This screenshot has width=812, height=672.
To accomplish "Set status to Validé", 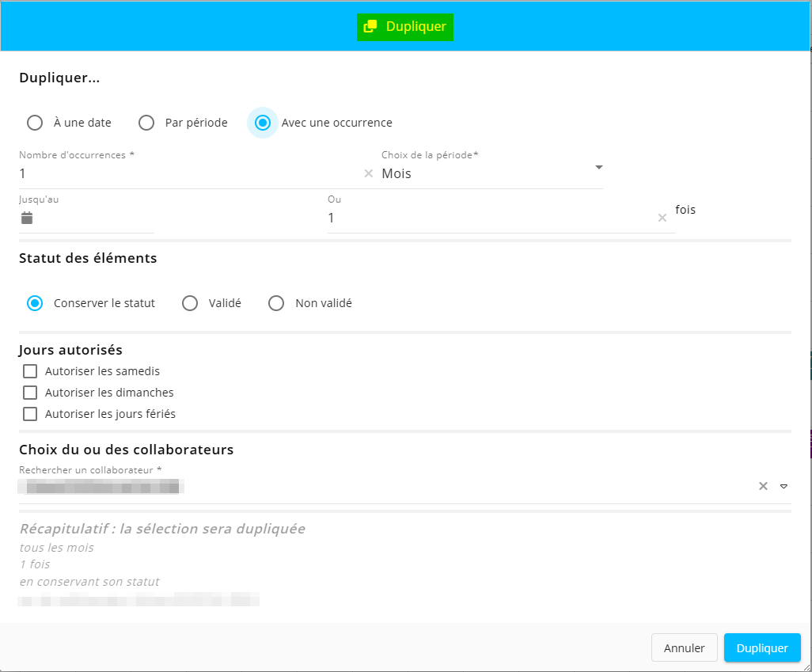I will coord(190,303).
